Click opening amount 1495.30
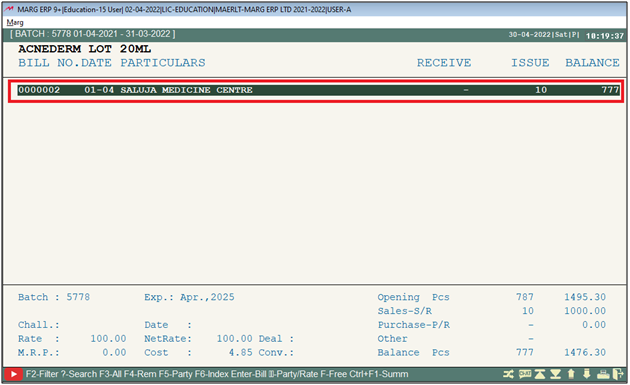The width and height of the screenshot is (630, 385). click(585, 297)
